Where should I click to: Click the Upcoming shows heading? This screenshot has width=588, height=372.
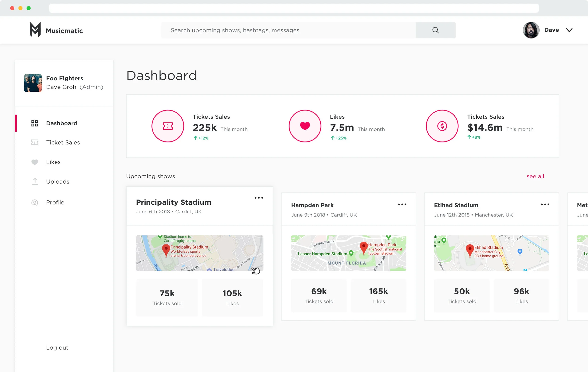click(151, 176)
